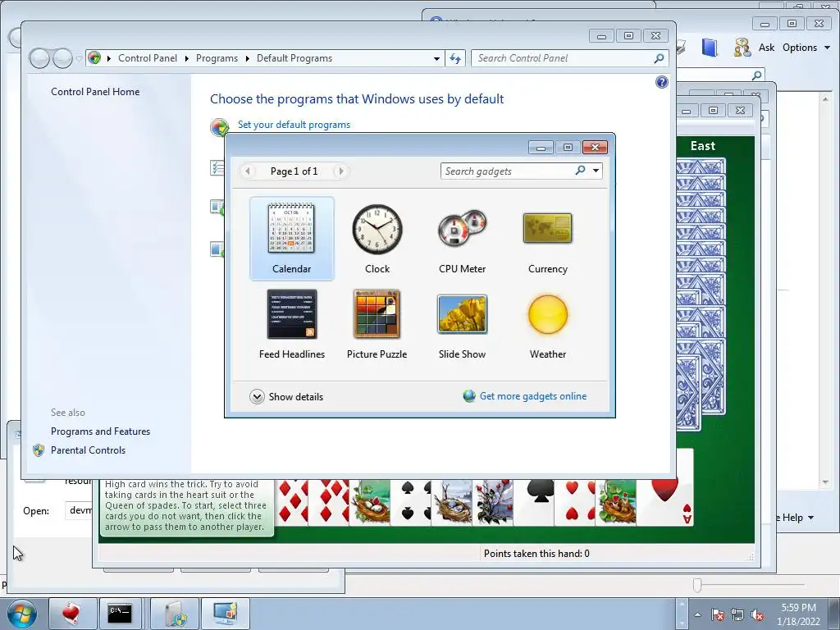Switch to Hearts game in the taskbar
The height and width of the screenshot is (630, 840).
[72, 614]
